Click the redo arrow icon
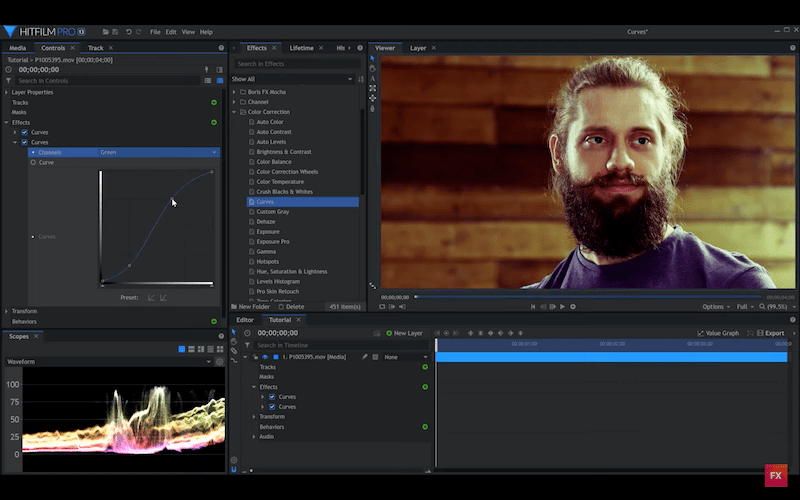Viewport: 800px width, 500px height. 138,32
